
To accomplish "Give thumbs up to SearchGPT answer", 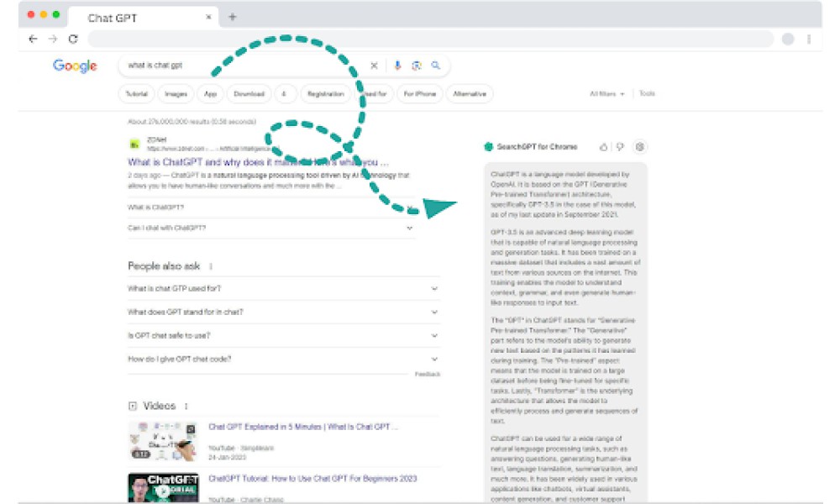I will [x=604, y=147].
